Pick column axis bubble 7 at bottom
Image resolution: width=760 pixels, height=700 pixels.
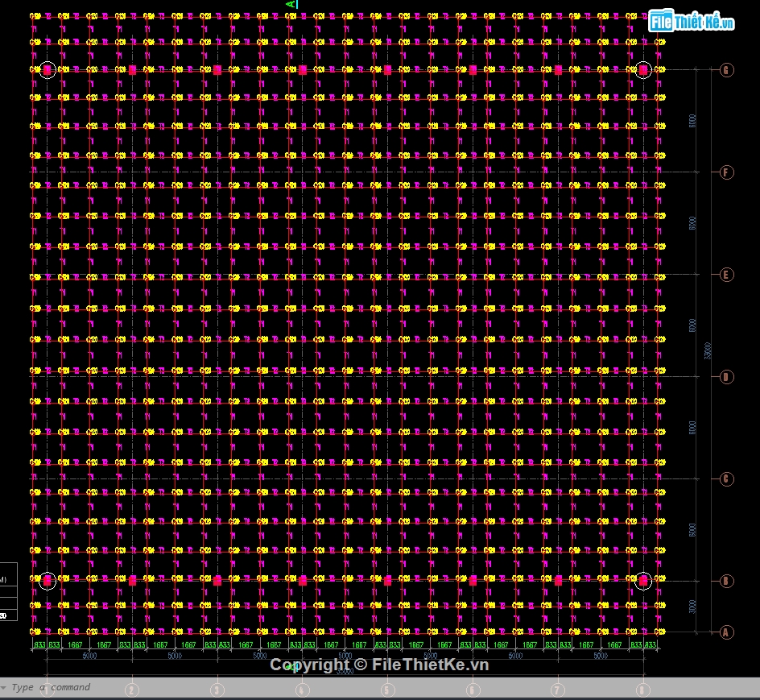(558, 690)
